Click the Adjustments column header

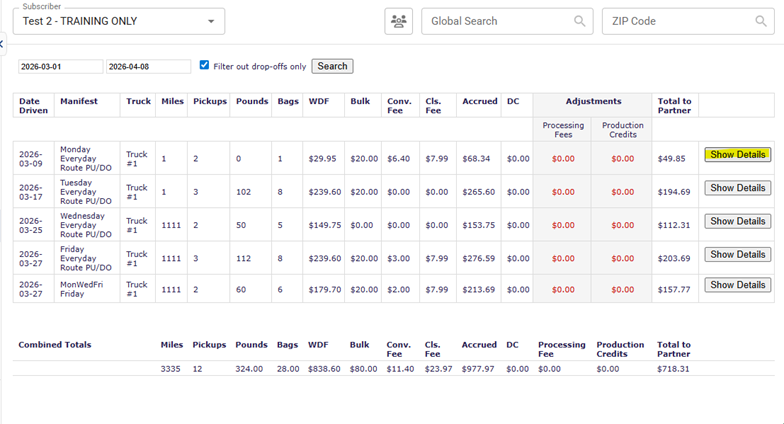pos(593,101)
